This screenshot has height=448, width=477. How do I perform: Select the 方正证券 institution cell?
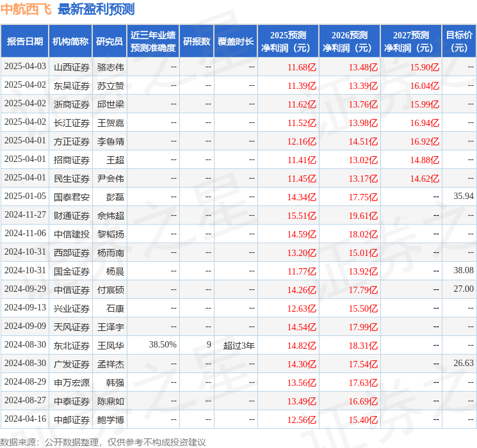[x=72, y=141]
